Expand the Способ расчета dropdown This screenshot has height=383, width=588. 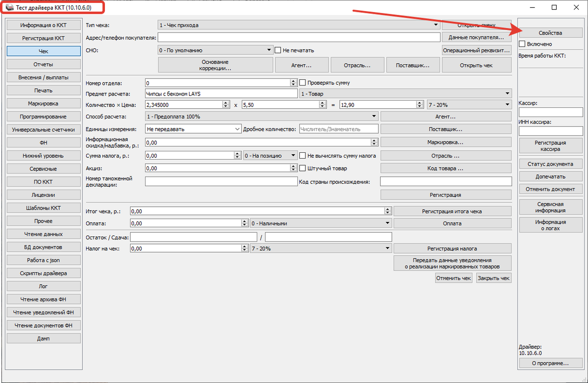point(262,117)
